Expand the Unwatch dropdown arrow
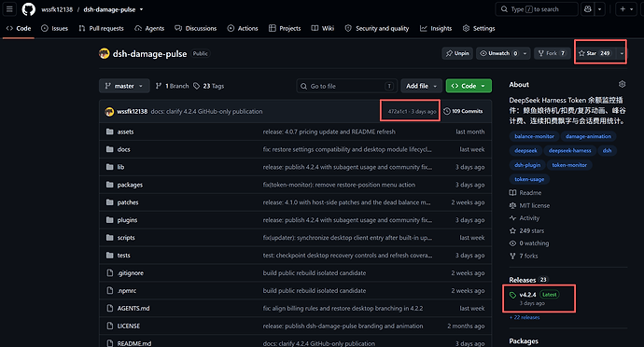Screen dimensions: 644x347 (x=525, y=53)
